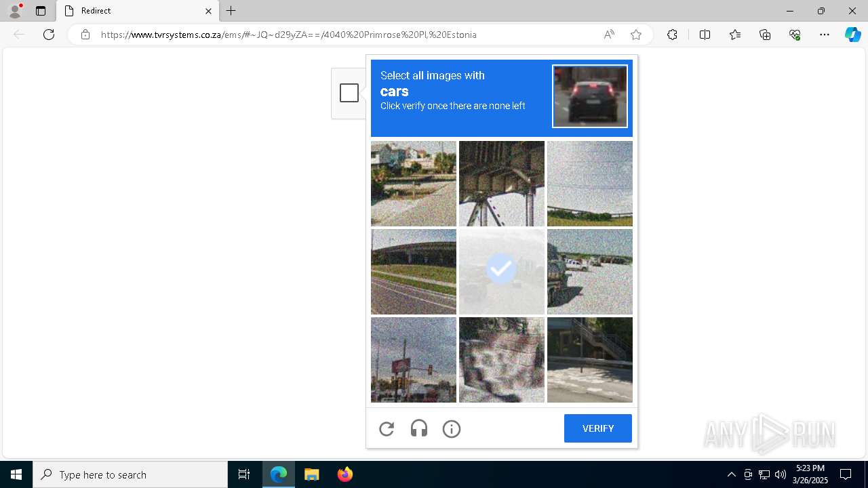Minimize the Edge window

pos(790,11)
